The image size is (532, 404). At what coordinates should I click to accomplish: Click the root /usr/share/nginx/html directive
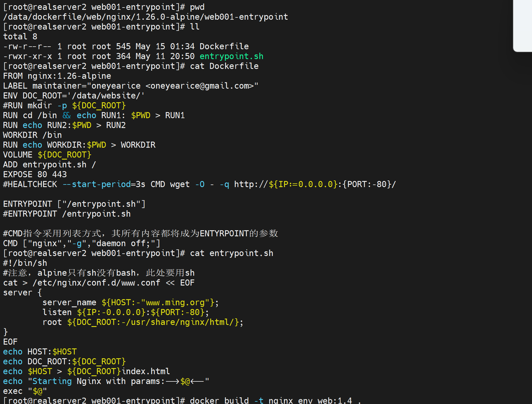tap(143, 322)
